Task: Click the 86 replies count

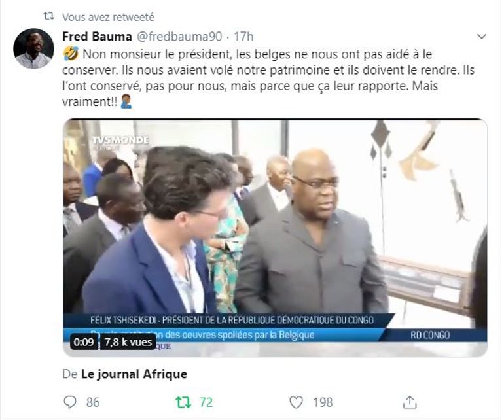Action: click(93, 402)
